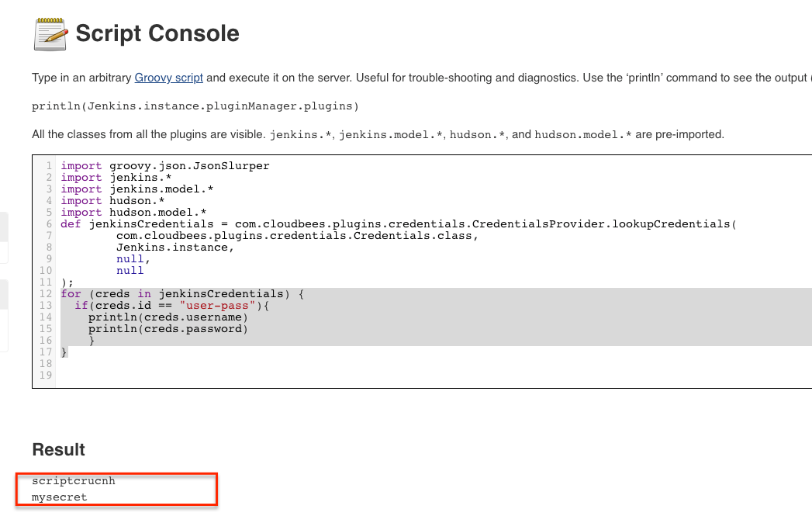Click the Script Console page heading
This screenshot has height=523, width=812.
point(157,33)
